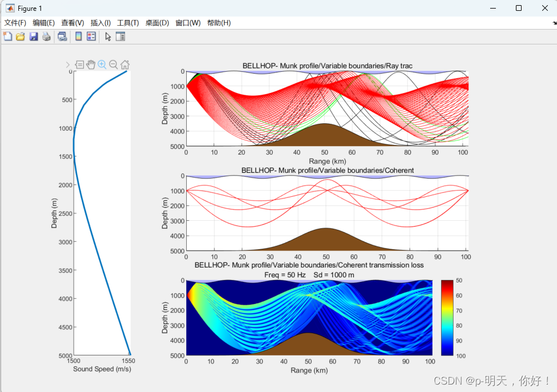Open the 帮助(H) menu

[x=219, y=23]
